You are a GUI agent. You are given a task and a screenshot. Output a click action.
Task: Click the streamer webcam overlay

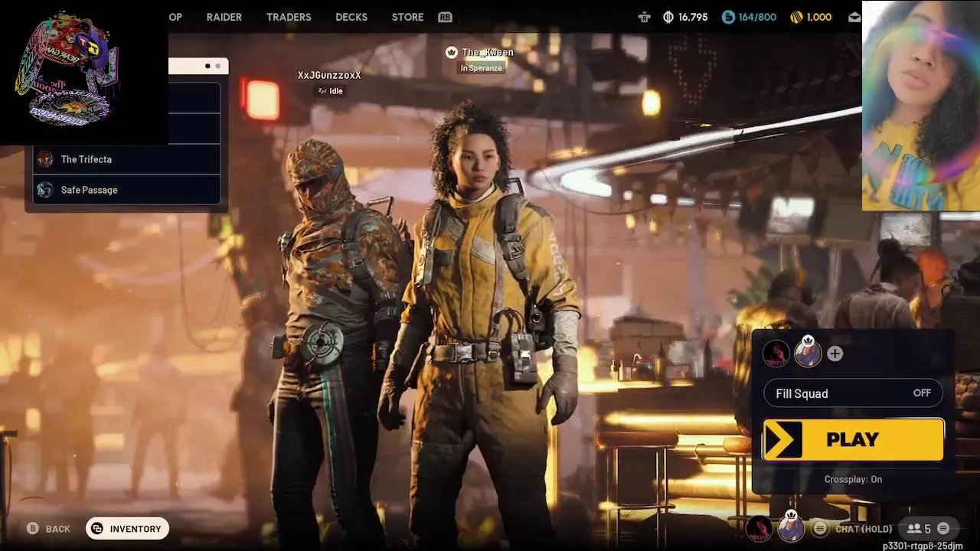pos(921,106)
